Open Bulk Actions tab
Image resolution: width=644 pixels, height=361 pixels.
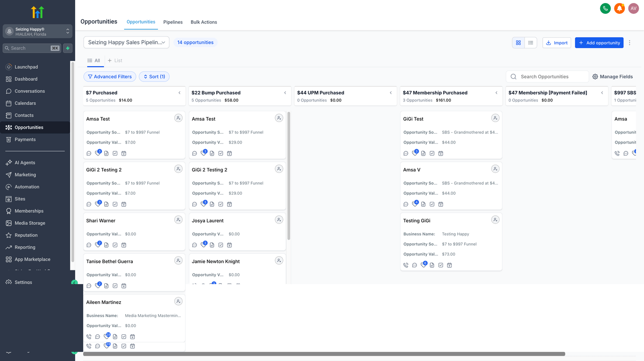coord(204,22)
